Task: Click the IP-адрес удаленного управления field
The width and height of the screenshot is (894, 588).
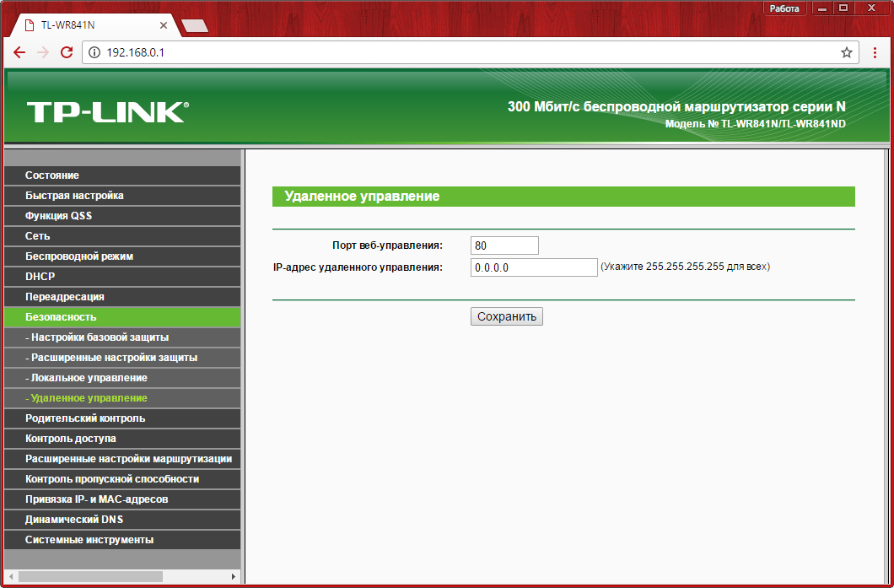Action: 534,267
